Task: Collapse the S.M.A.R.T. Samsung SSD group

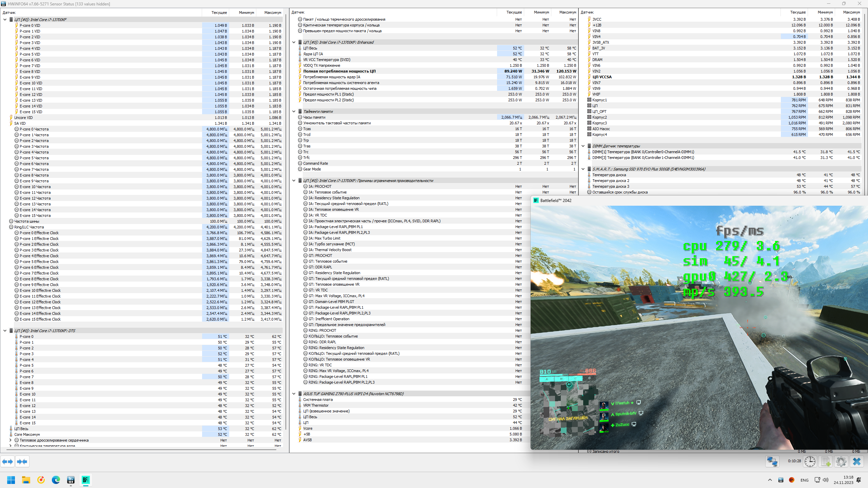Action: [583, 169]
